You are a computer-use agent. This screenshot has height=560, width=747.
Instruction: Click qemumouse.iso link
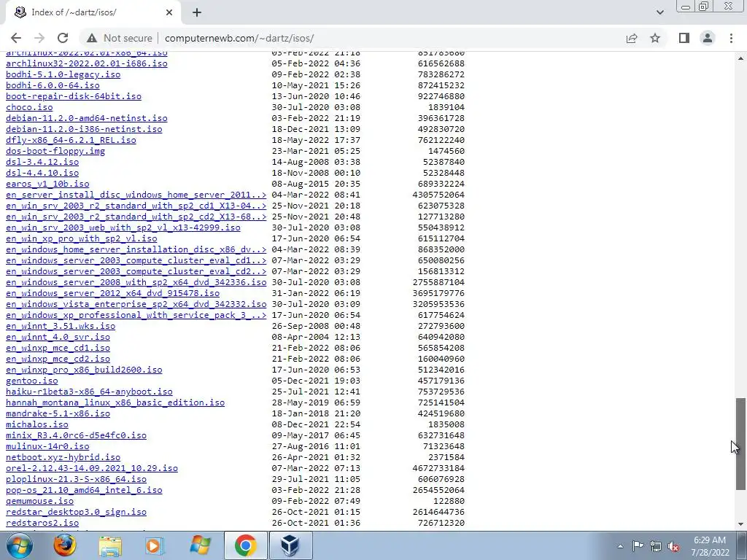coord(39,502)
